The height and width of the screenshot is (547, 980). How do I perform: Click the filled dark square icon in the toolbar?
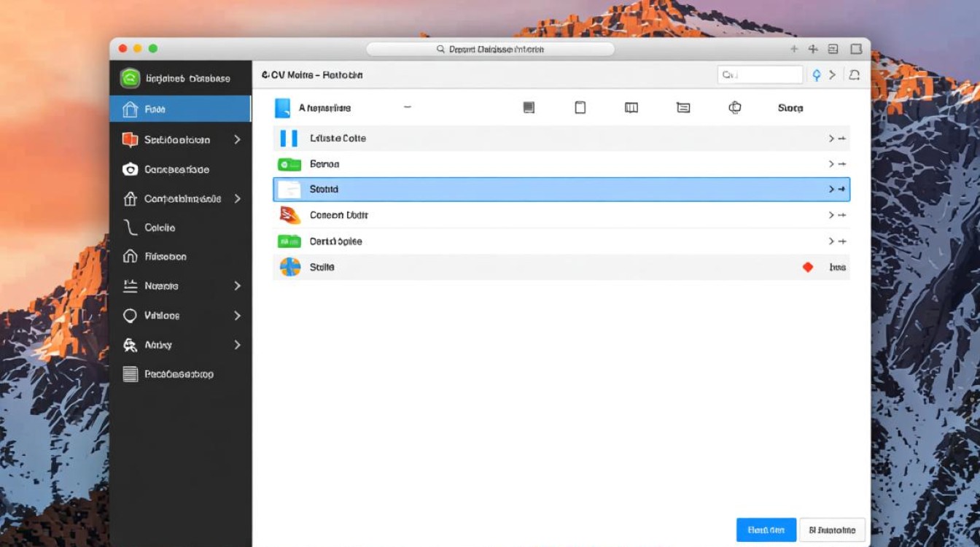[529, 108]
